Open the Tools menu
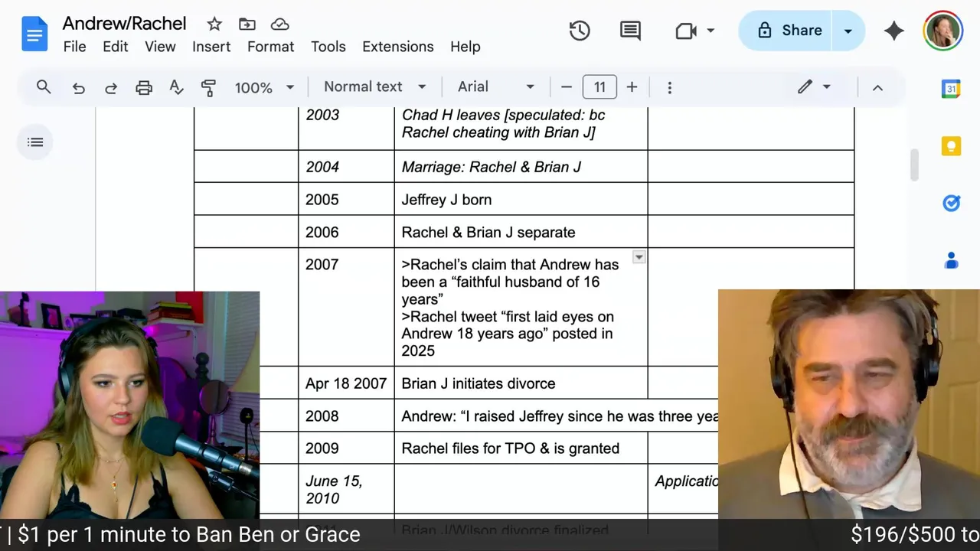This screenshot has height=551, width=980. click(x=328, y=47)
